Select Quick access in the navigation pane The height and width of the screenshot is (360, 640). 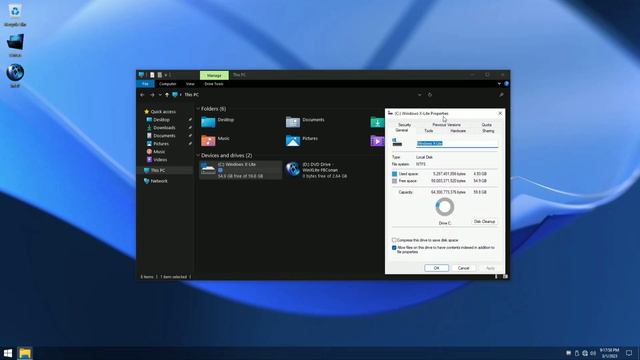click(163, 111)
